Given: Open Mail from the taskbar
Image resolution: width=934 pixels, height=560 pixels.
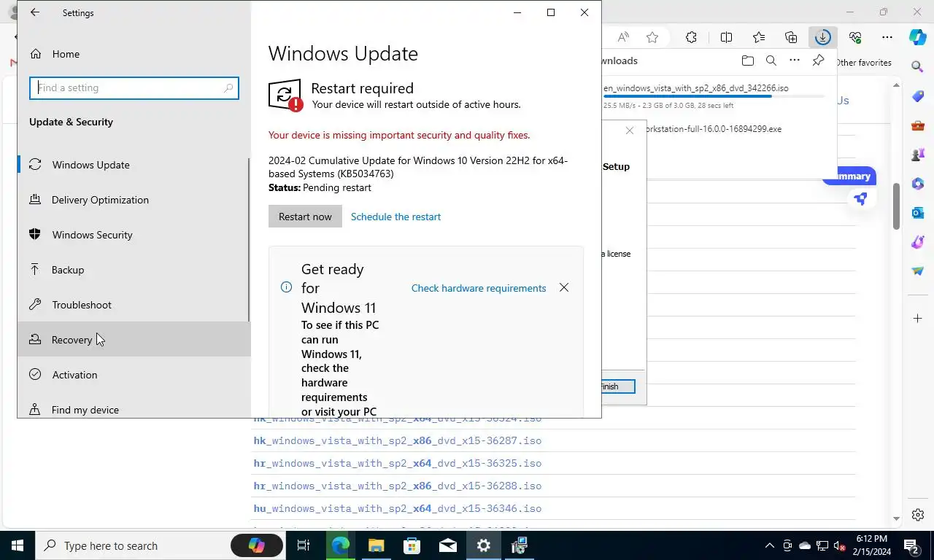Looking at the screenshot, I should point(447,545).
